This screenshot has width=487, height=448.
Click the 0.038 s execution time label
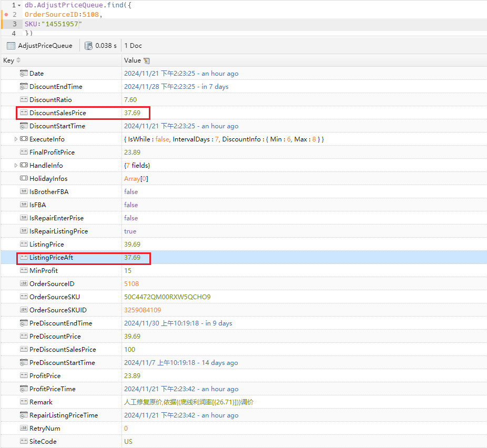[106, 46]
